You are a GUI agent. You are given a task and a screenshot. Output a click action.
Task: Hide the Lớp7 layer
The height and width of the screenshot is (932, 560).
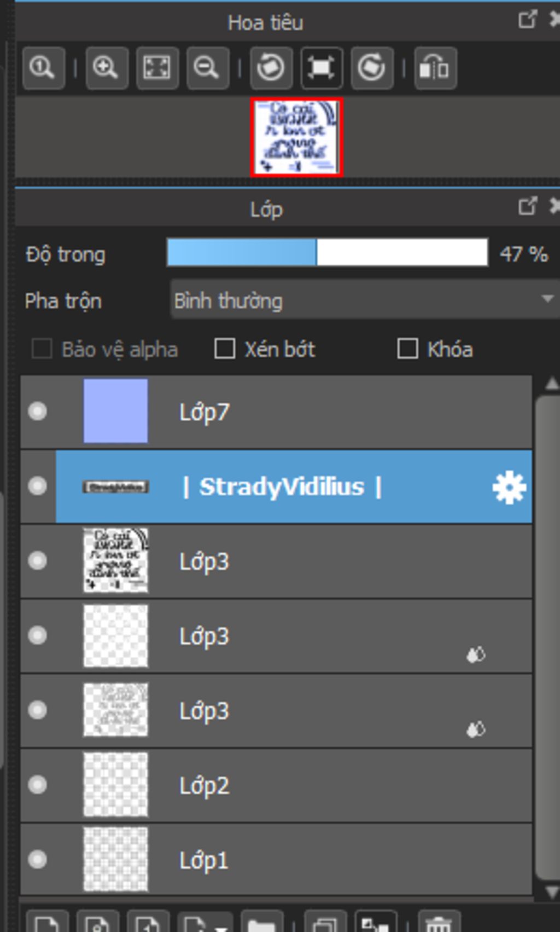point(38,412)
